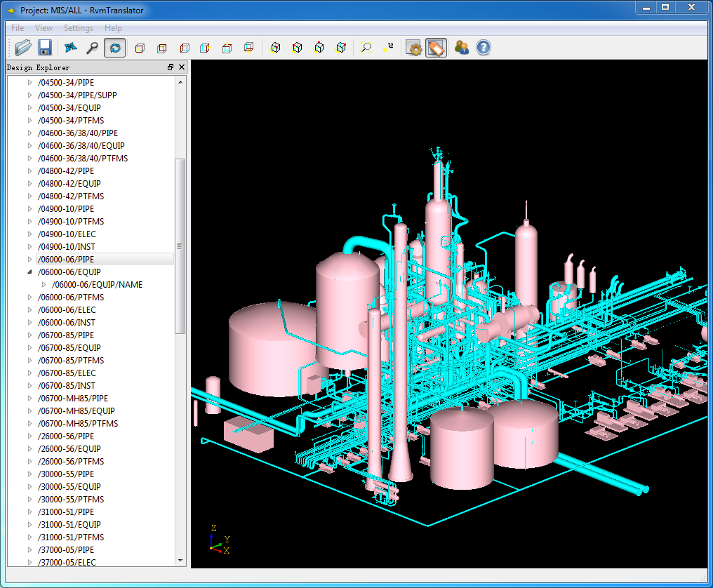Viewport: 713px width, 588px height.
Task: Toggle the rotate view tool
Action: (x=114, y=48)
